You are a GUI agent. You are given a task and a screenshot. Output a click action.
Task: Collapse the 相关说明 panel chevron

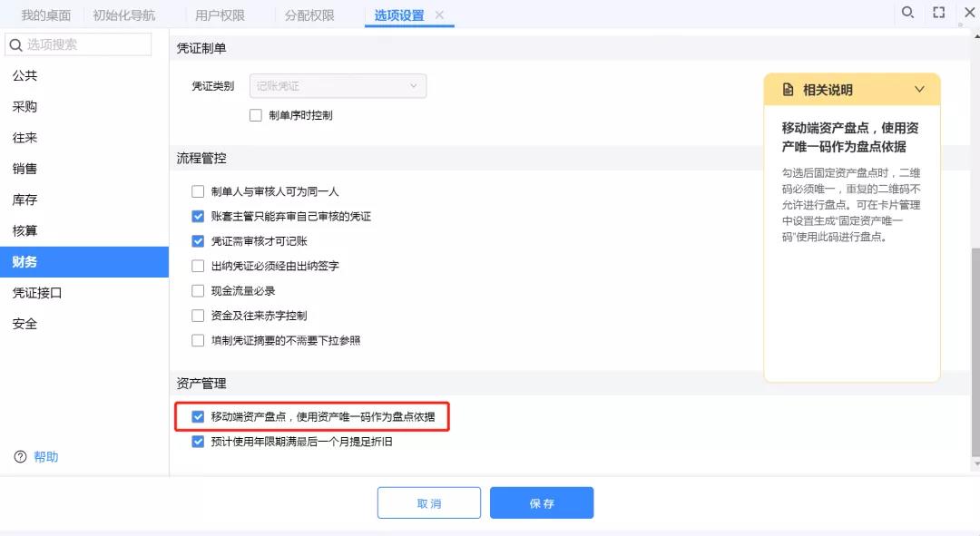(919, 90)
